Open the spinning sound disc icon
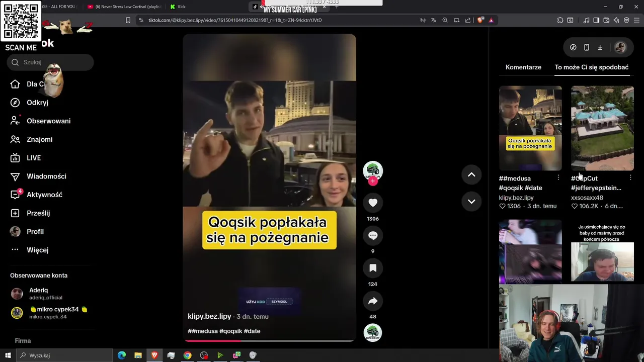Screen dimensions: 644x362 [373, 333]
